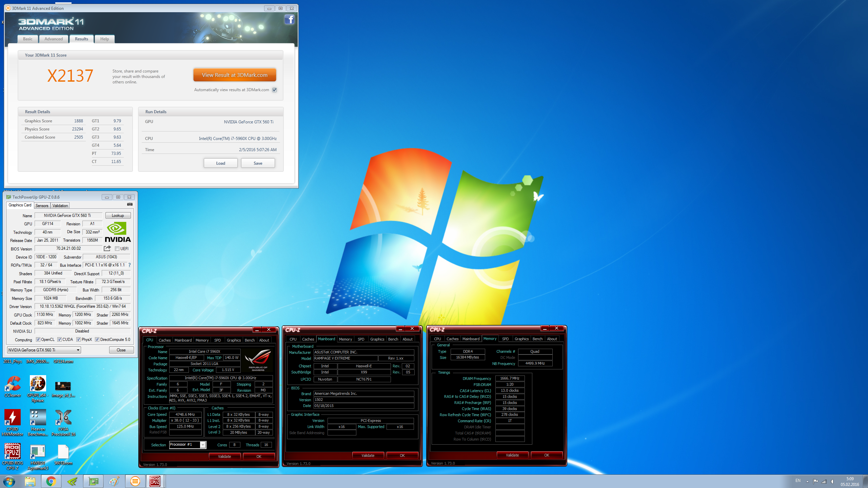Click the RAMPAGE V EXTREME model field
This screenshot has width=868, height=488.
click(346, 358)
